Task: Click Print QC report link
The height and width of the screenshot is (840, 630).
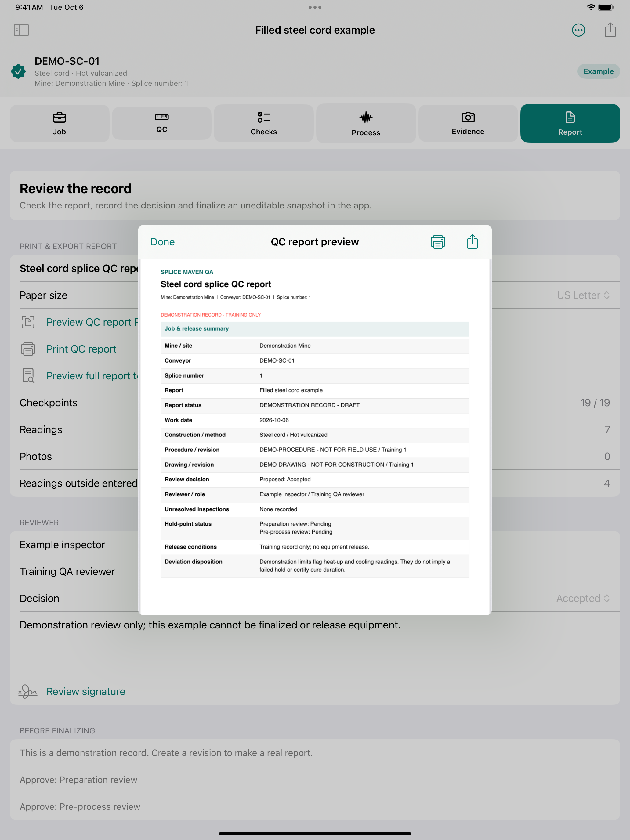Action: coord(81,349)
